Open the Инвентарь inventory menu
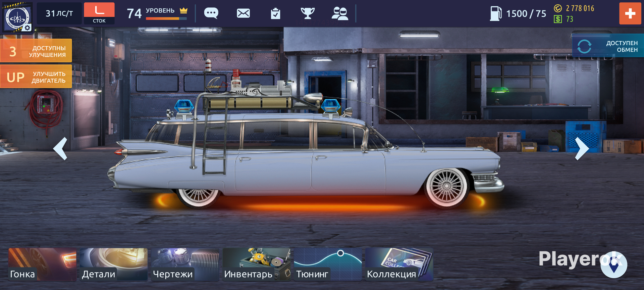This screenshot has width=644, height=290. (257, 264)
